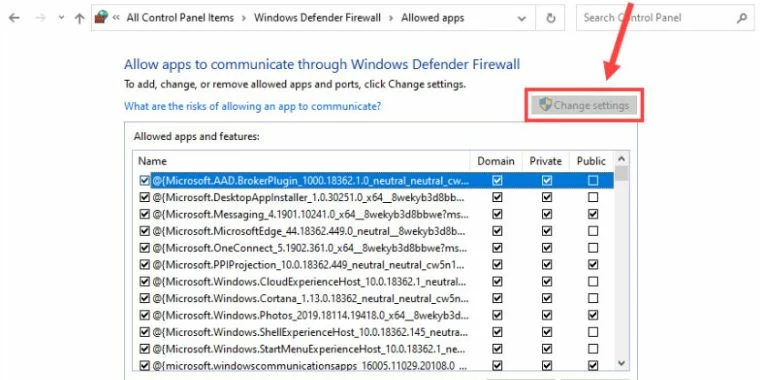This screenshot has height=380, width=760.
Task: Open All Control Panel Items breadcrumb
Action: point(180,18)
